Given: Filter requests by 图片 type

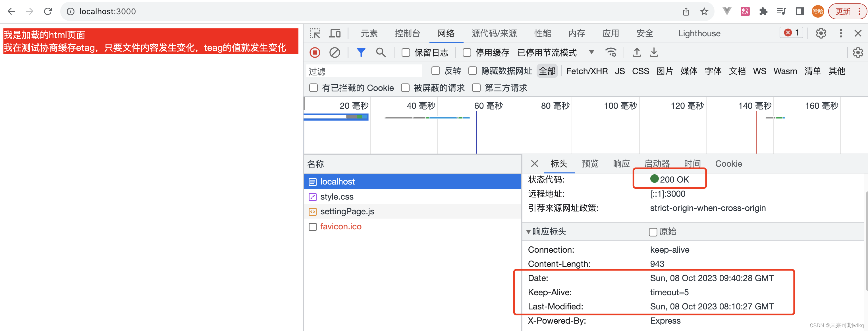Looking at the screenshot, I should coord(665,71).
